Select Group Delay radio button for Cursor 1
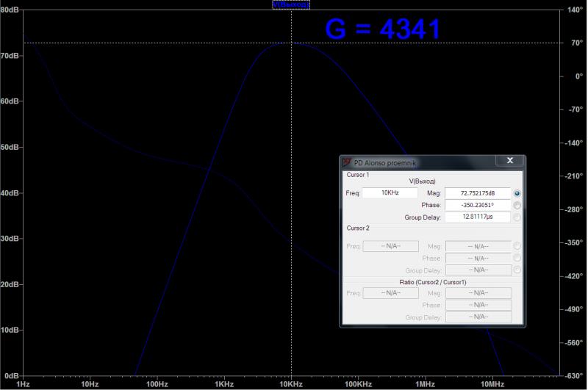 pos(517,217)
